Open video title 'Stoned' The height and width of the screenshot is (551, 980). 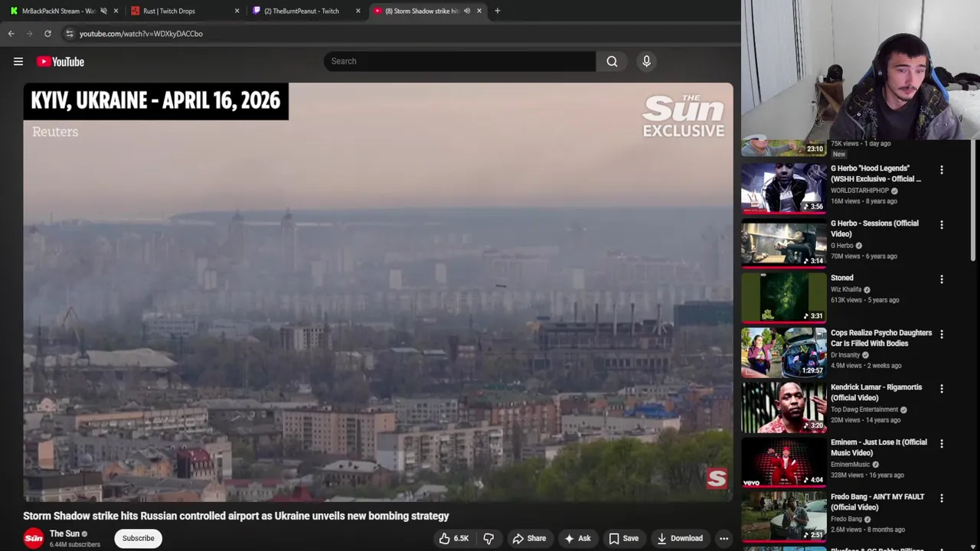tap(842, 278)
